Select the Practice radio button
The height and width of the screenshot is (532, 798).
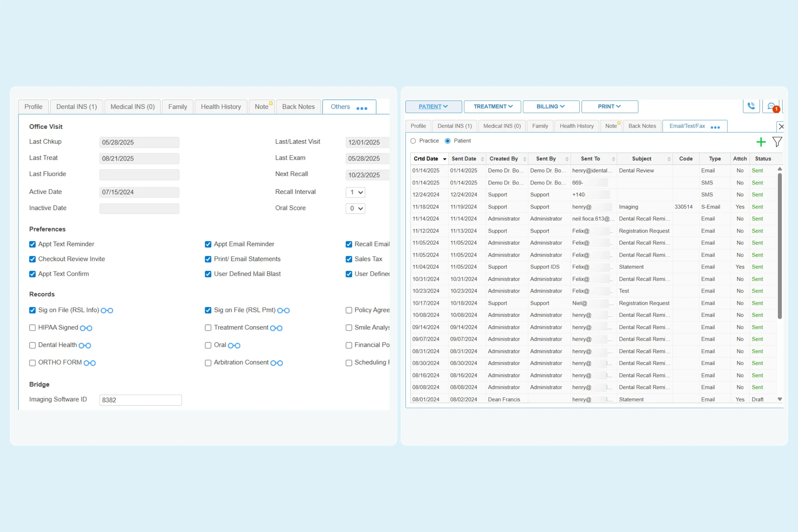coord(413,141)
